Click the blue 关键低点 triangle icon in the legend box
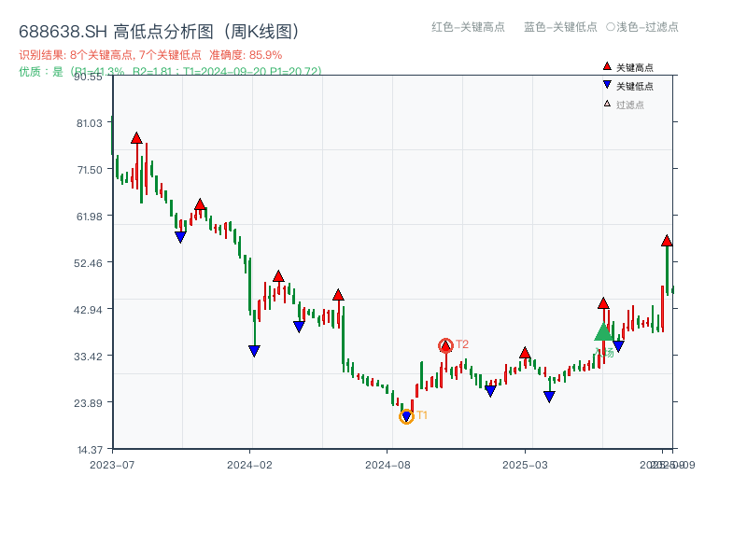 pos(607,84)
